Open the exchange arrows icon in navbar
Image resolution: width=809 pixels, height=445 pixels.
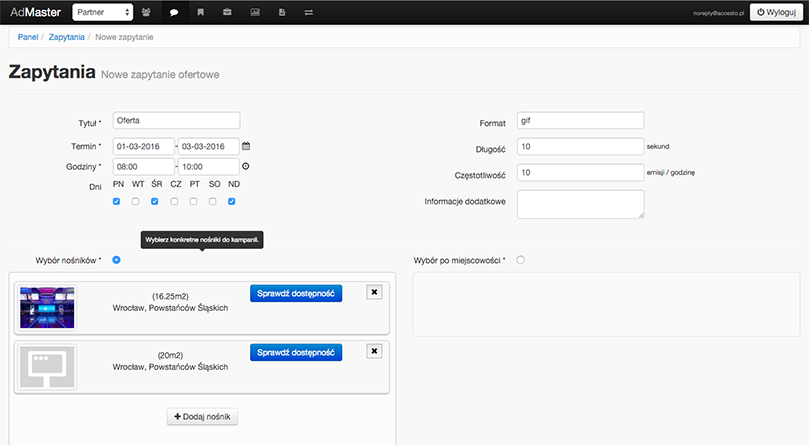coord(309,12)
